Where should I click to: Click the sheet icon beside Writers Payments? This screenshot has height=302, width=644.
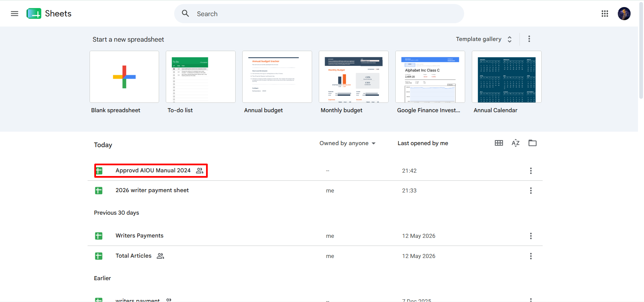tap(99, 236)
